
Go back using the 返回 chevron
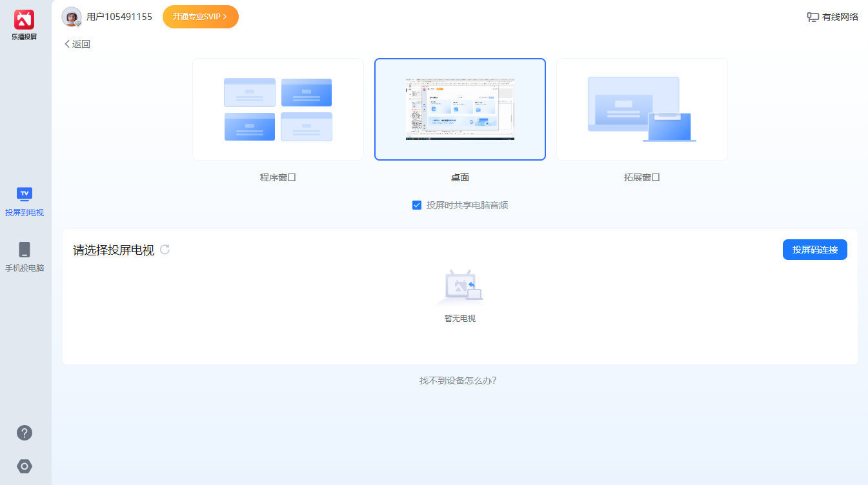coord(66,44)
